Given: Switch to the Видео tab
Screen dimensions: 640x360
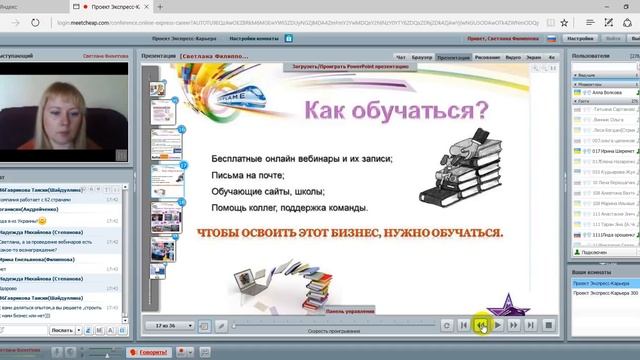Looking at the screenshot, I should 513,58.
